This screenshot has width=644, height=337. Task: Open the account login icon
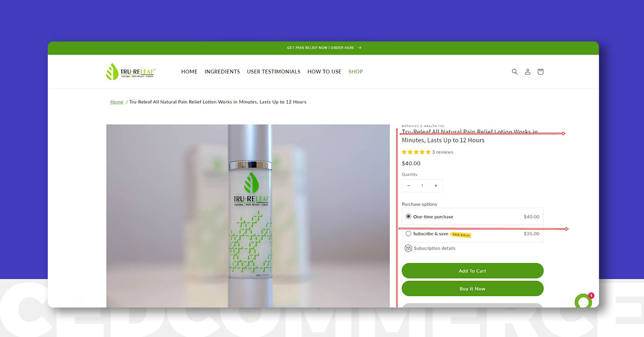(528, 71)
